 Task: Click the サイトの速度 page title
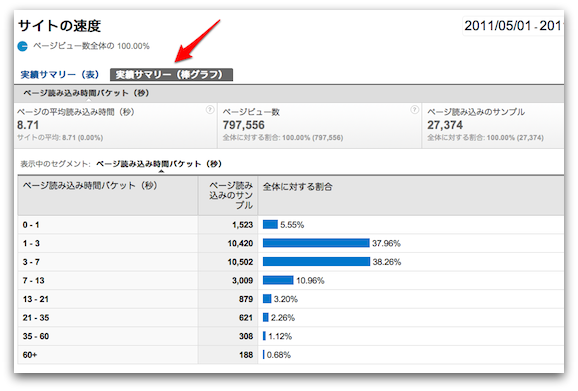(59, 26)
